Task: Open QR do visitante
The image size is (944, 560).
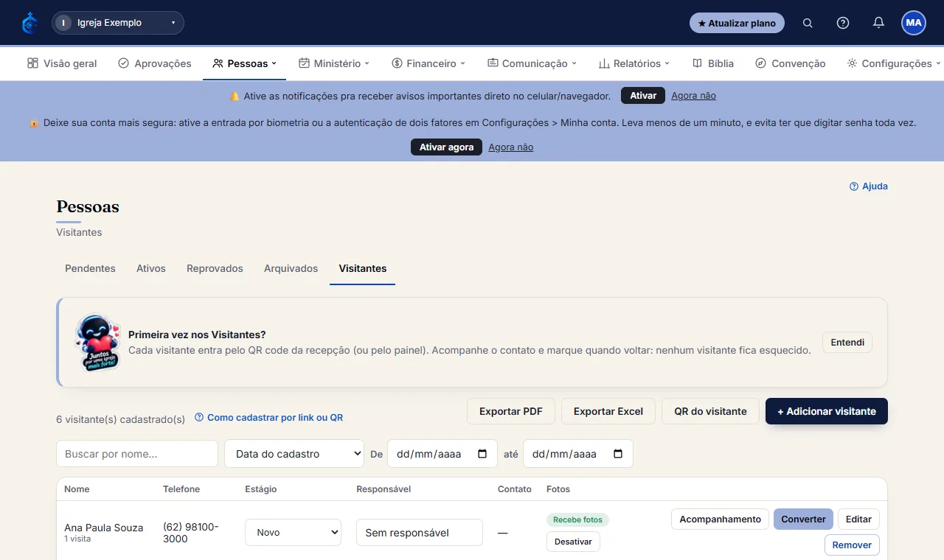Action: (x=710, y=411)
